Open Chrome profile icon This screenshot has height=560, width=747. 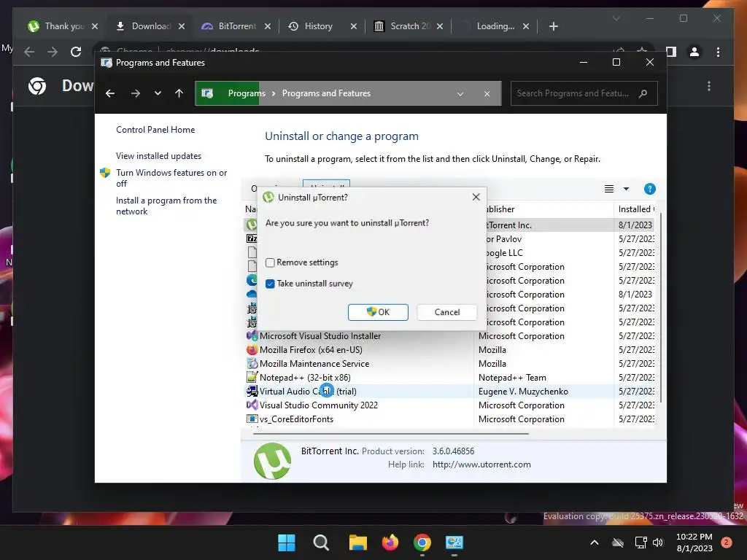694,52
